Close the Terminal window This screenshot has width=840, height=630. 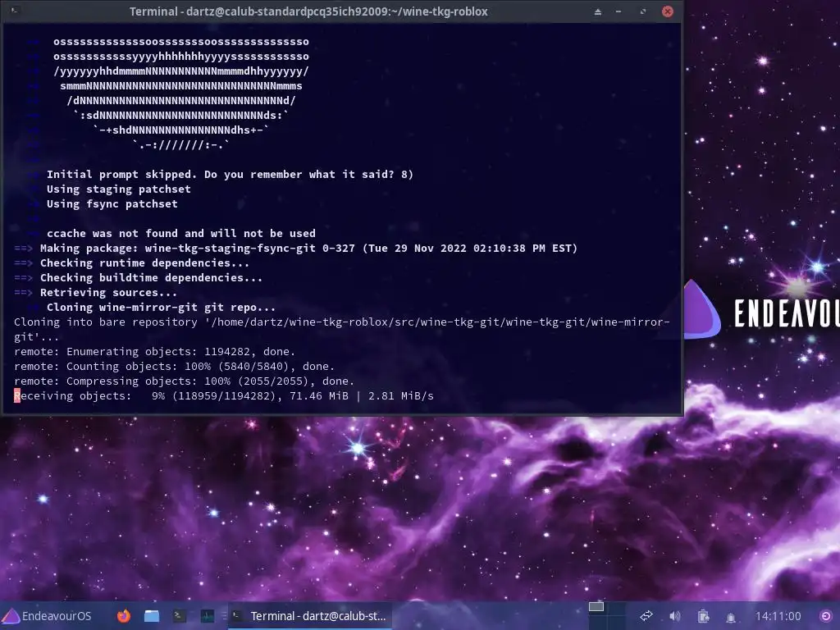click(668, 11)
